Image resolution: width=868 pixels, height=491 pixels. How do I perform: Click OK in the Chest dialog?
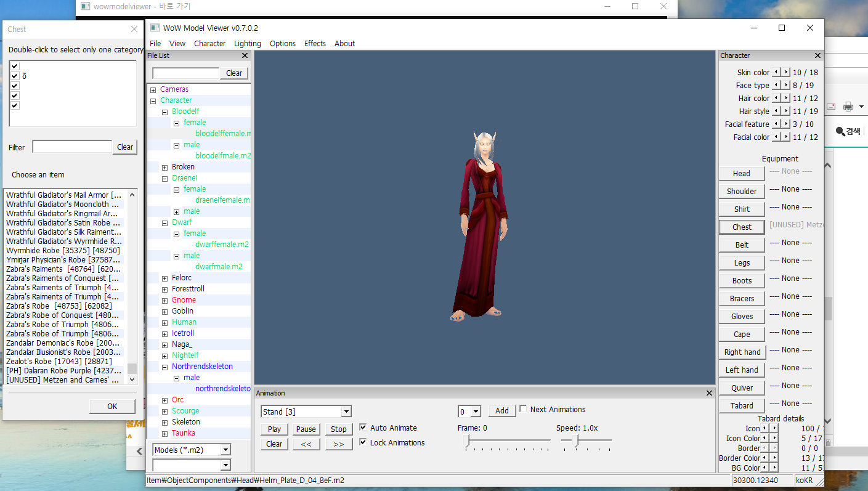tap(112, 406)
